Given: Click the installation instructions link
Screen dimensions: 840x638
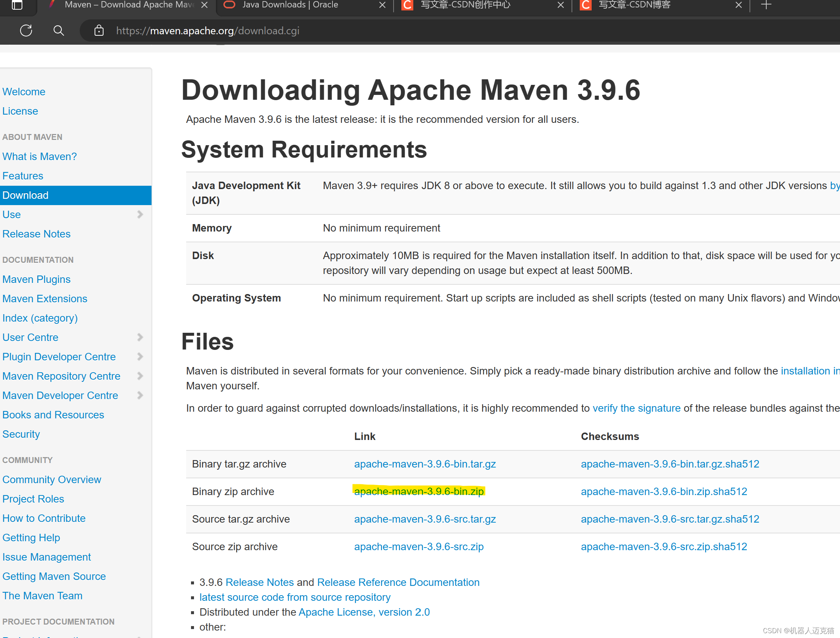Looking at the screenshot, I should pyautogui.click(x=810, y=371).
